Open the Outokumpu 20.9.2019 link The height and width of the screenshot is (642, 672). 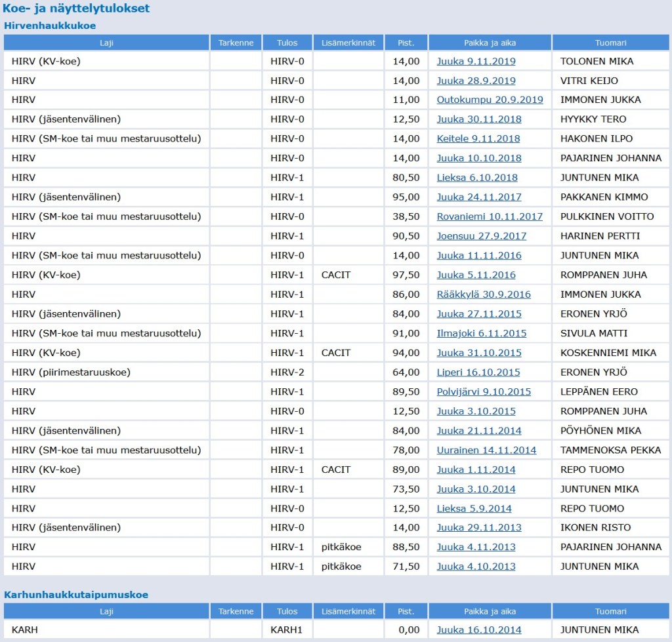490,100
